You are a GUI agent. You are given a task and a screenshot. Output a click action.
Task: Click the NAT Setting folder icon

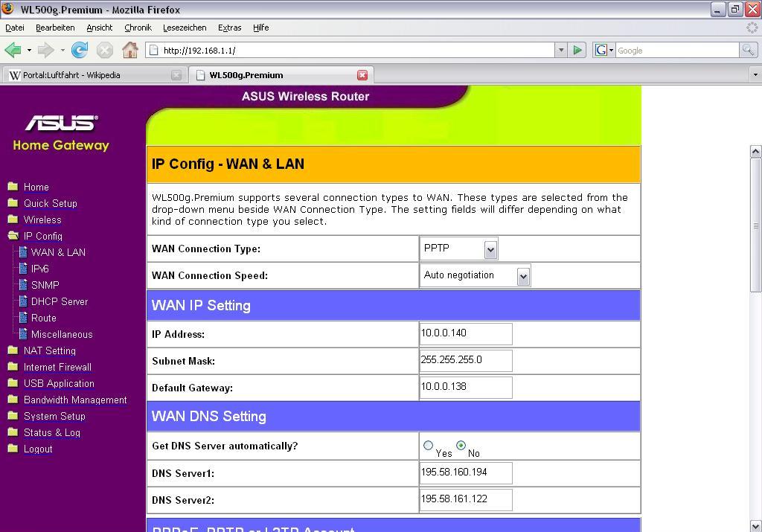[13, 350]
